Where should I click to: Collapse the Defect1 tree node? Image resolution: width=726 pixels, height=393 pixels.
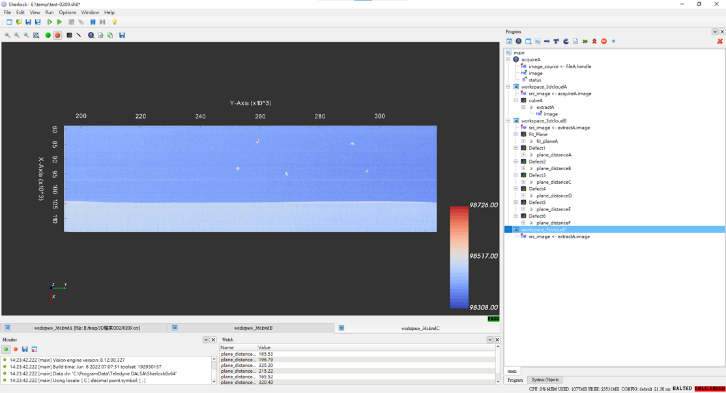click(516, 148)
